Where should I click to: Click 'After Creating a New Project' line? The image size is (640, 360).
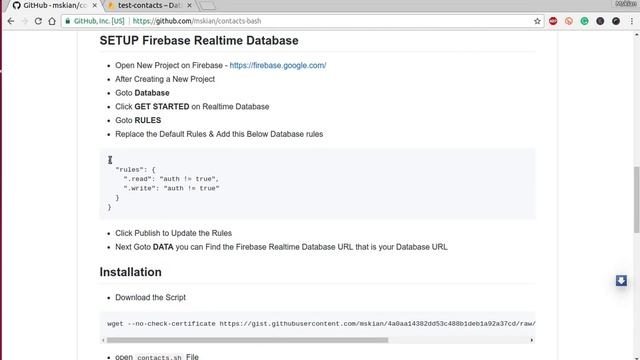165,79
